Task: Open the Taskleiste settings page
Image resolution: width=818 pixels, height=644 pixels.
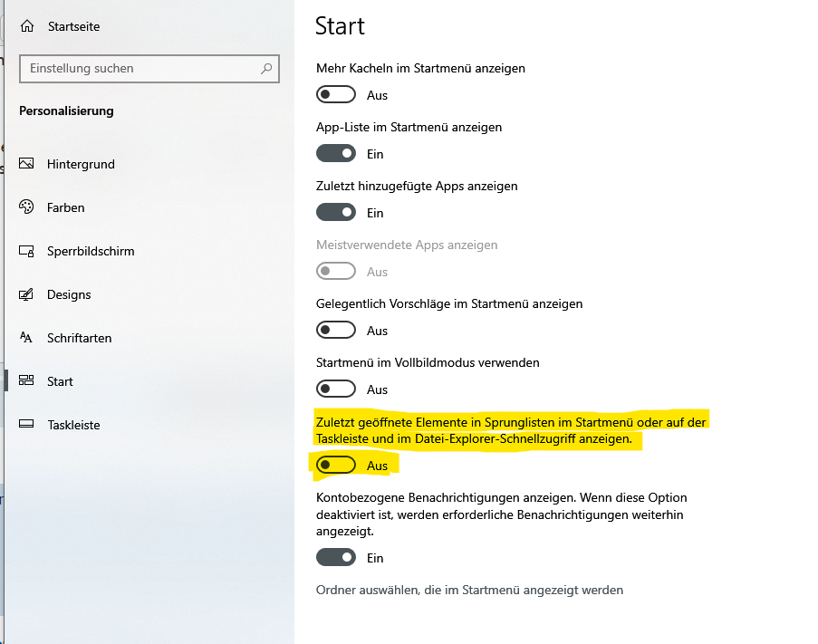Action: click(x=73, y=425)
